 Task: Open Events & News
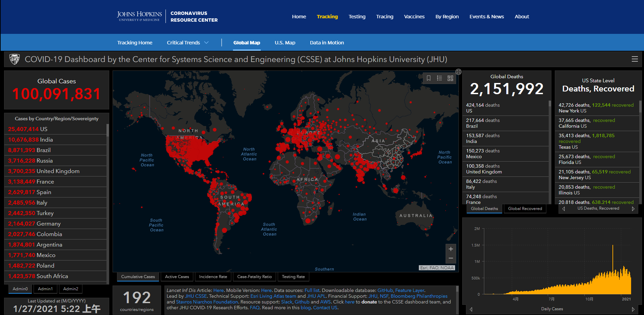tap(487, 17)
